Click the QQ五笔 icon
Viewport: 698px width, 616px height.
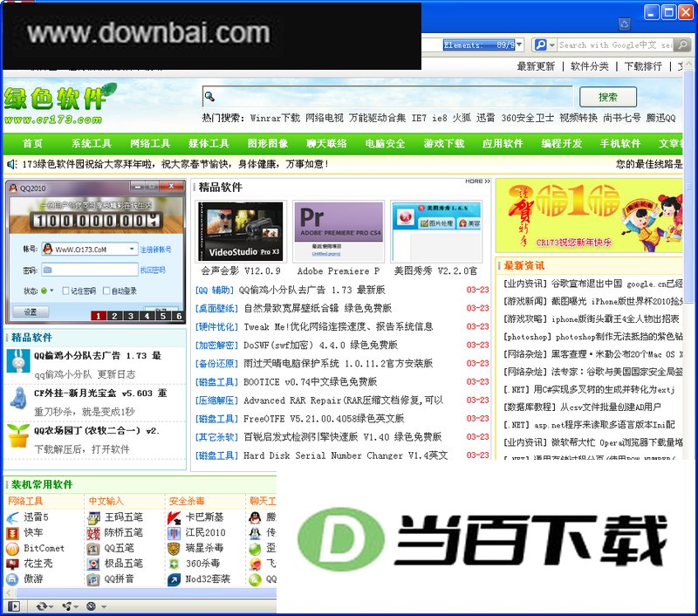click(x=93, y=549)
